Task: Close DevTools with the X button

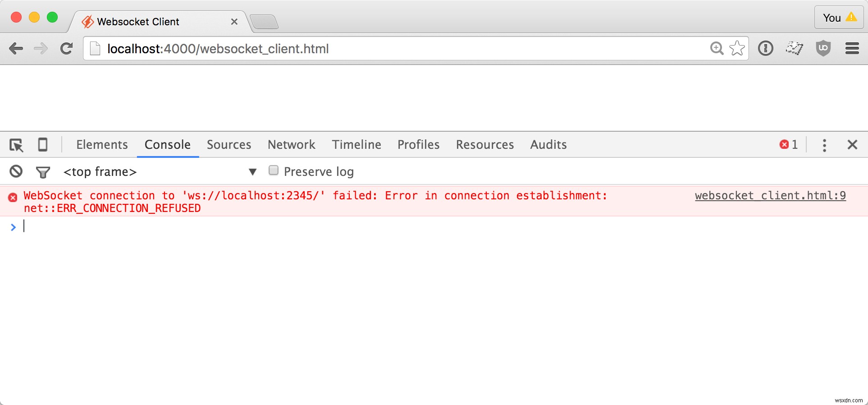Action: click(x=852, y=145)
